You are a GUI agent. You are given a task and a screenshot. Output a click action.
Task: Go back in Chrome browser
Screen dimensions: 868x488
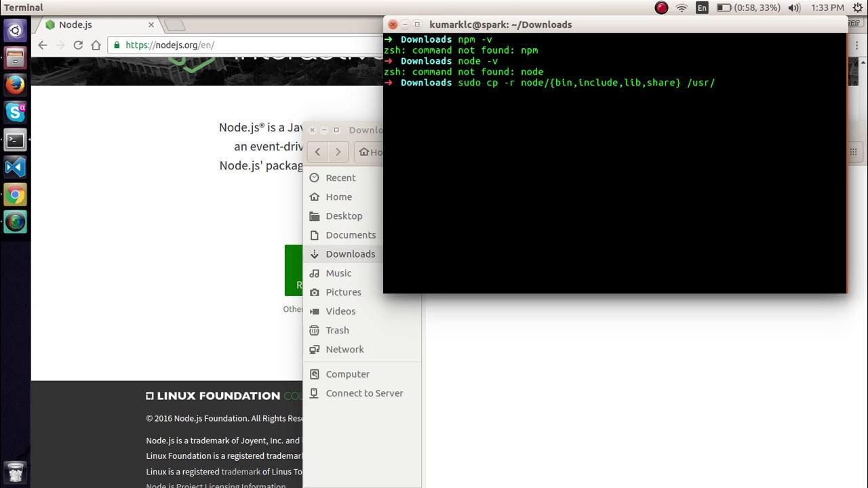coord(43,45)
